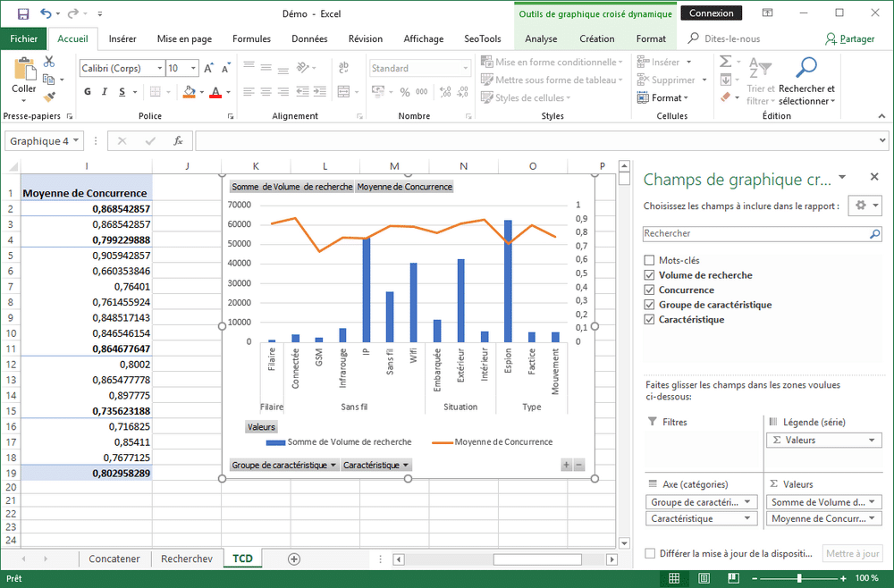The image size is (894, 588).
Task: Adjust the zoom slider handle
Action: click(x=799, y=578)
